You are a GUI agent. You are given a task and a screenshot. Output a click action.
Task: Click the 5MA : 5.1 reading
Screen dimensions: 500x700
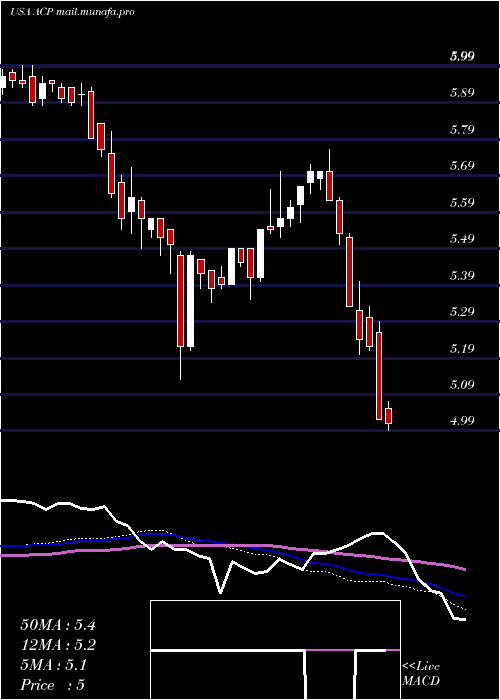[54, 665]
